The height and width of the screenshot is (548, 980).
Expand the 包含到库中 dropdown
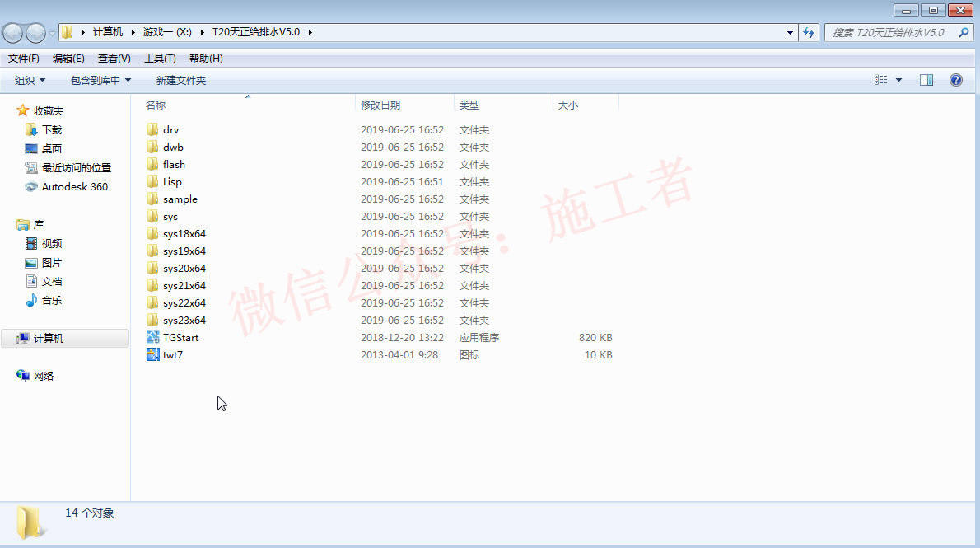(x=100, y=80)
